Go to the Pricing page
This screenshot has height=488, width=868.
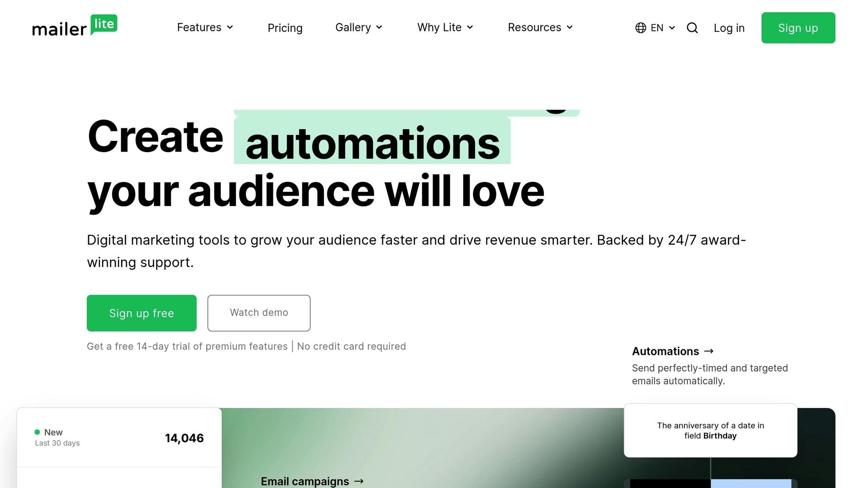(285, 28)
